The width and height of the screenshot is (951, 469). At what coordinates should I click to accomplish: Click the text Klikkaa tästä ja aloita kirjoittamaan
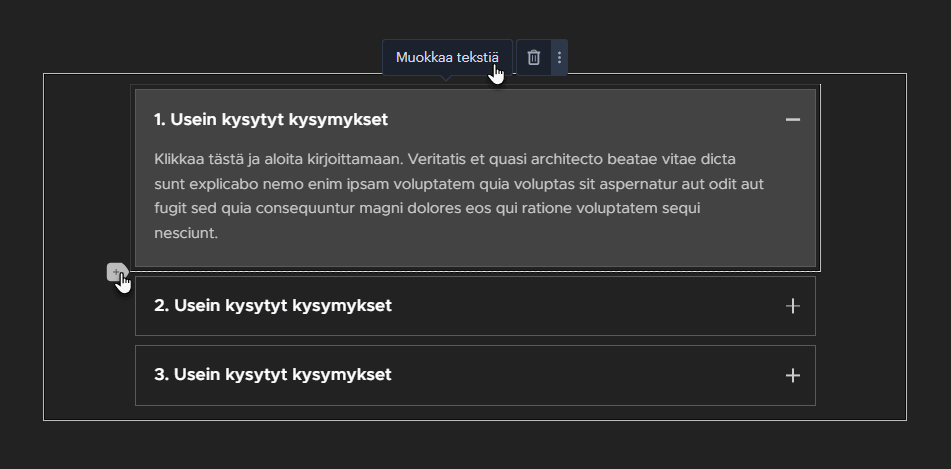tap(278, 159)
